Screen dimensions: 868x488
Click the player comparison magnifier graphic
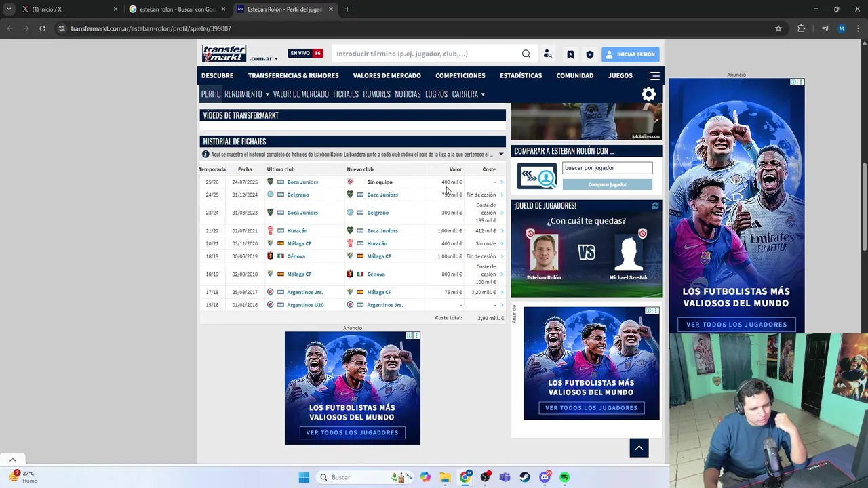537,176
